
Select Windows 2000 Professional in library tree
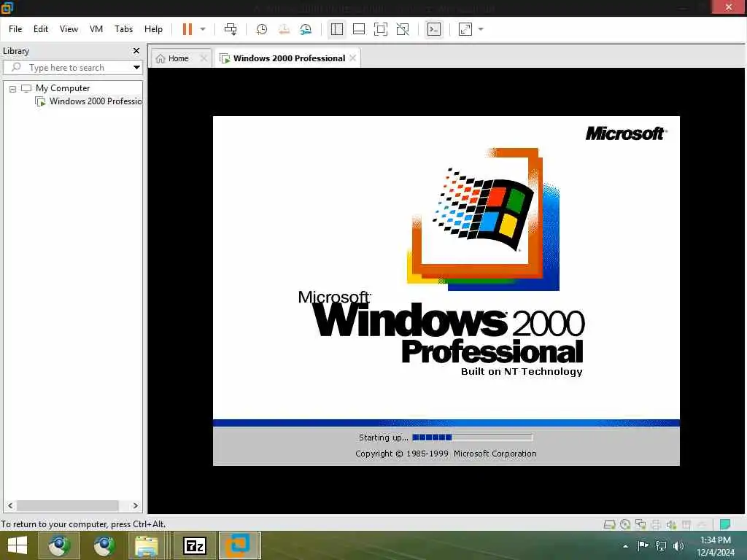(x=88, y=101)
